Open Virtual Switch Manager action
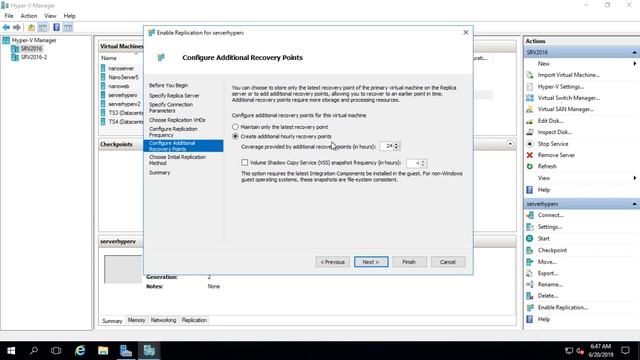Viewport: 640px width, 360px height. point(568,98)
